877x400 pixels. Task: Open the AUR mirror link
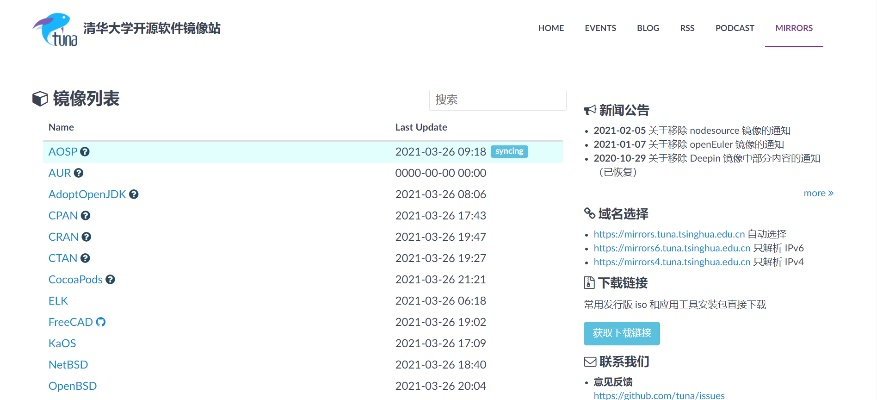tap(59, 173)
